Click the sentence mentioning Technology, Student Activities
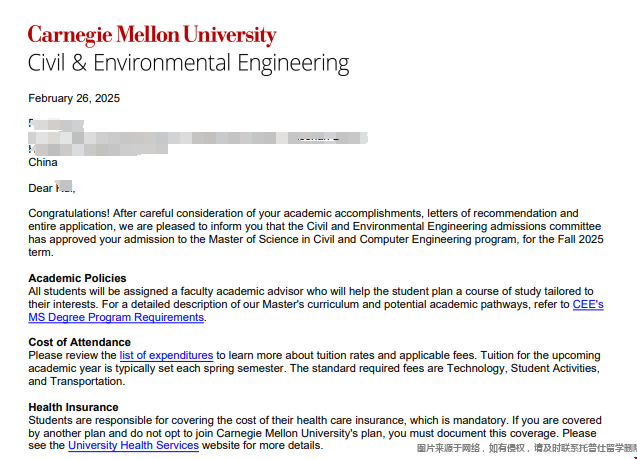Screen dimensions: 637x459 click(314, 375)
